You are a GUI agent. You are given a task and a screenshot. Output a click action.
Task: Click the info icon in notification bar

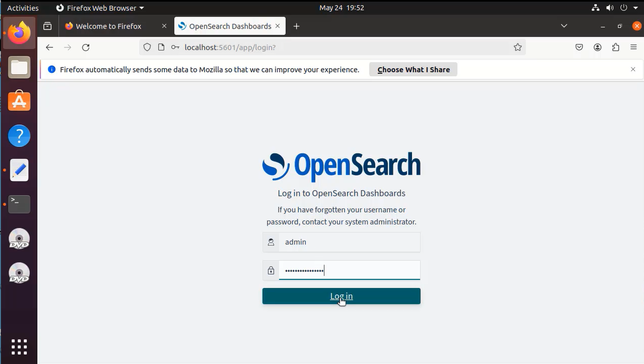[x=52, y=69]
